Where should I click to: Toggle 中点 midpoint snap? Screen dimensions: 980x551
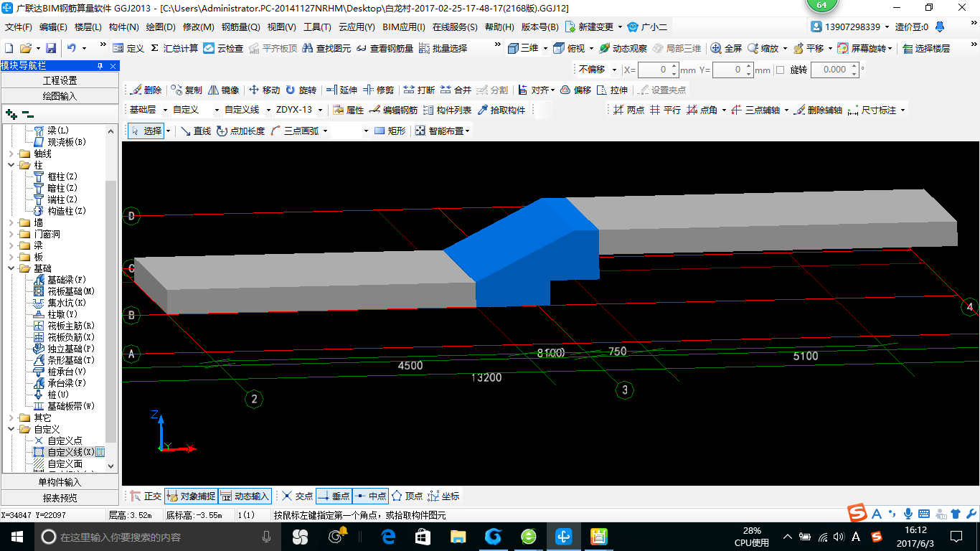click(371, 496)
